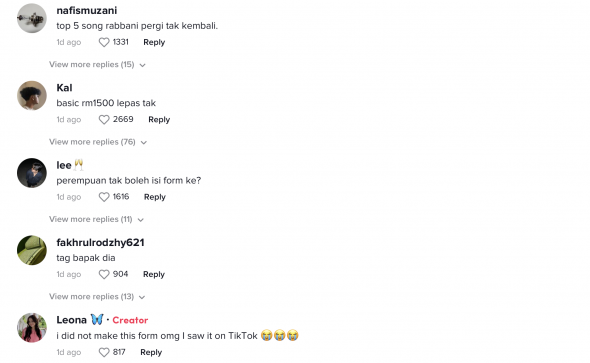
Task: View lee's profile avatar
Action: click(32, 173)
